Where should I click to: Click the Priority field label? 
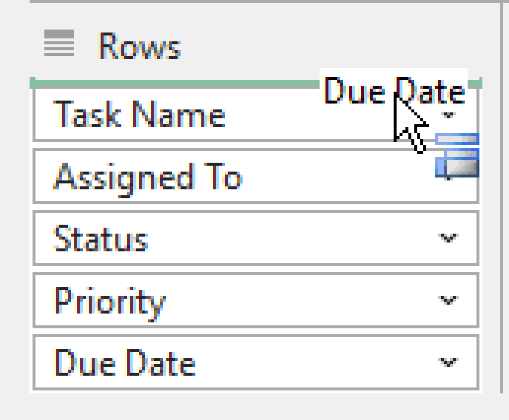[x=109, y=299]
